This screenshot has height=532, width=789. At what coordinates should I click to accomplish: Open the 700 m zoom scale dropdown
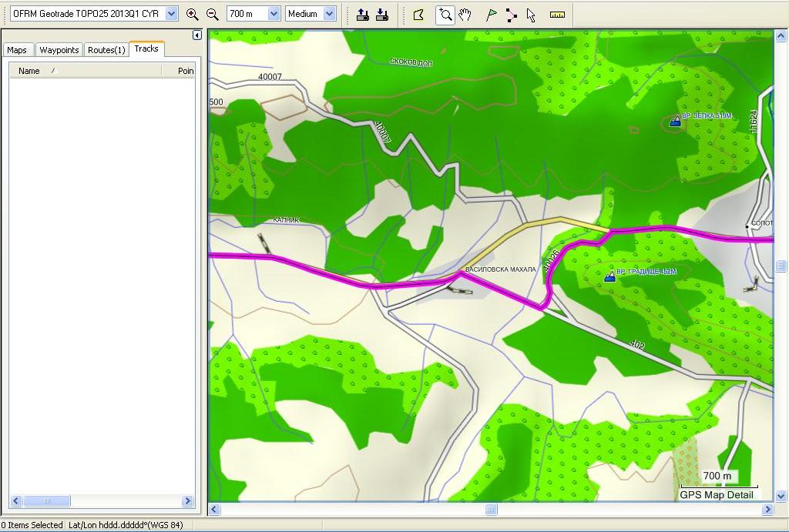(x=274, y=14)
